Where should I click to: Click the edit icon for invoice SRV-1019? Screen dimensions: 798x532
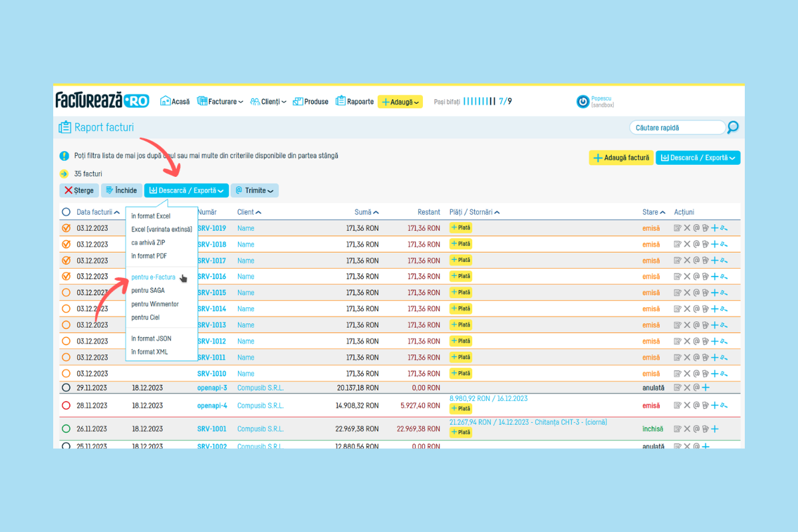pos(678,227)
